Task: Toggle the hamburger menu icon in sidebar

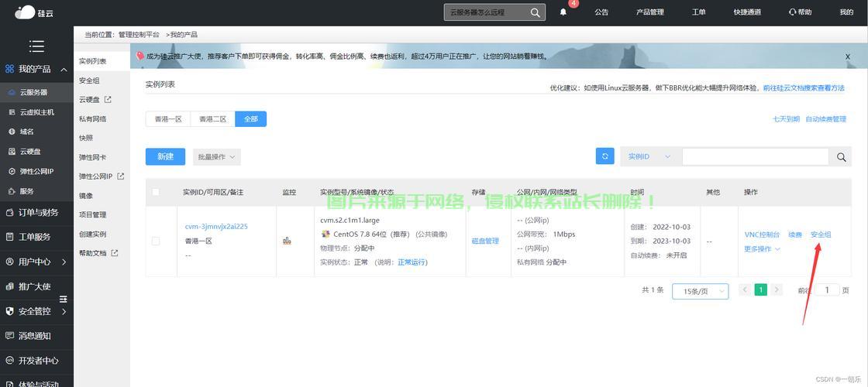Action: click(x=36, y=46)
